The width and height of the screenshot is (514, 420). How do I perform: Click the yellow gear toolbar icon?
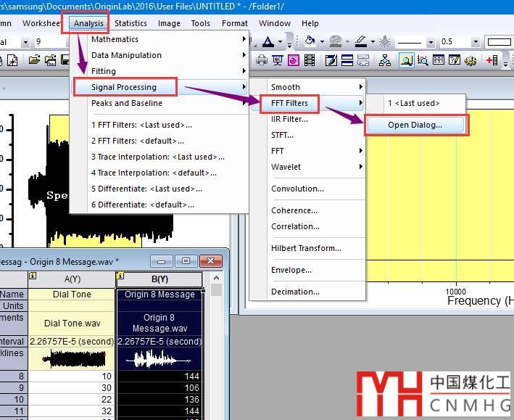pos(471,61)
